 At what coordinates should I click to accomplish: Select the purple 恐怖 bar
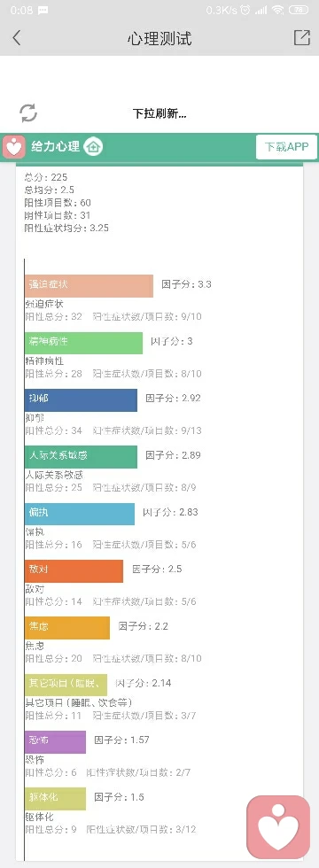pos(55,742)
